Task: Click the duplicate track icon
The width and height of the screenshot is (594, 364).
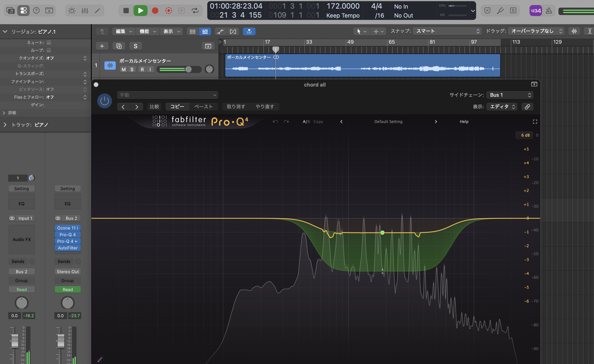Action: click(x=119, y=46)
